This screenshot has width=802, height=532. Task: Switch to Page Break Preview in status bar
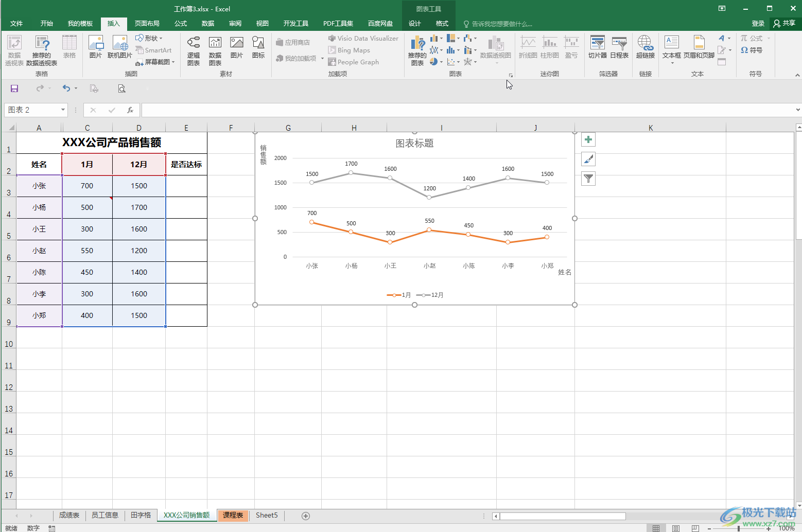click(x=695, y=528)
